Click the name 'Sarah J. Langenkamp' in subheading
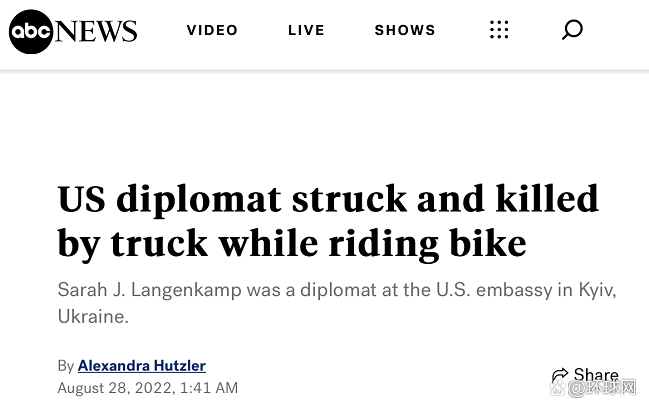The image size is (649, 411). 142,290
